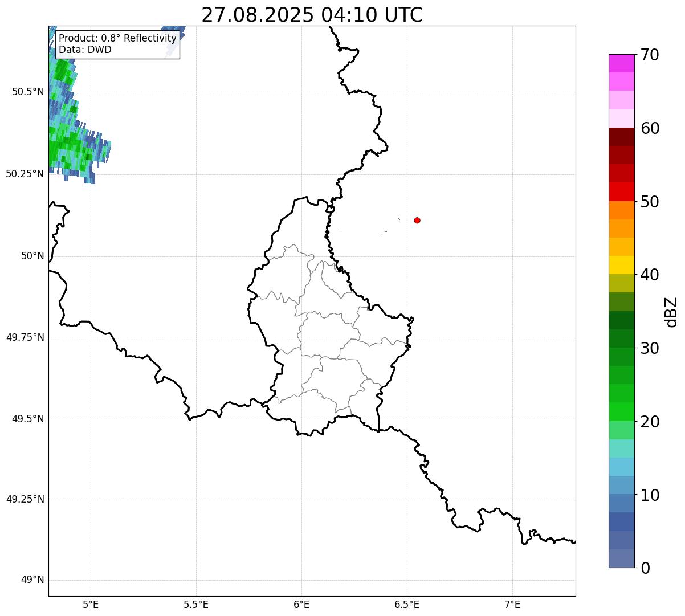Click the red radar site marker

417,220
